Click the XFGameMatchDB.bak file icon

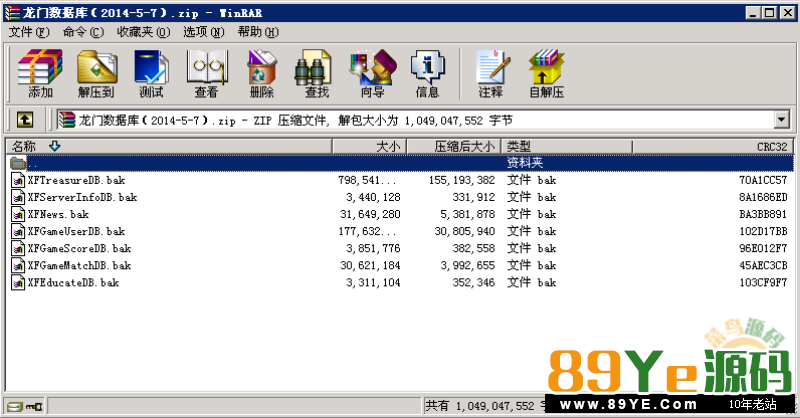tap(18, 265)
